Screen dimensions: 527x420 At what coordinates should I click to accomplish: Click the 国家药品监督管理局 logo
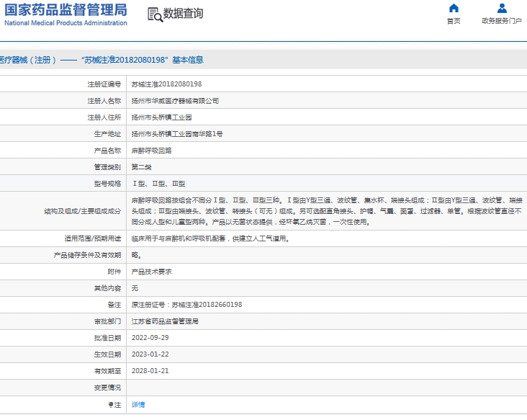pos(66,14)
